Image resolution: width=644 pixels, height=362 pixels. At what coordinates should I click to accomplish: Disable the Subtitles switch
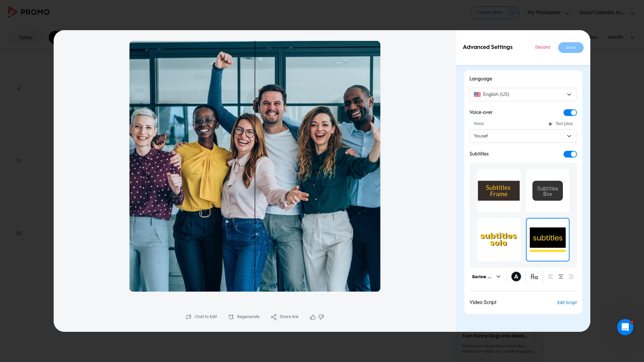click(570, 154)
